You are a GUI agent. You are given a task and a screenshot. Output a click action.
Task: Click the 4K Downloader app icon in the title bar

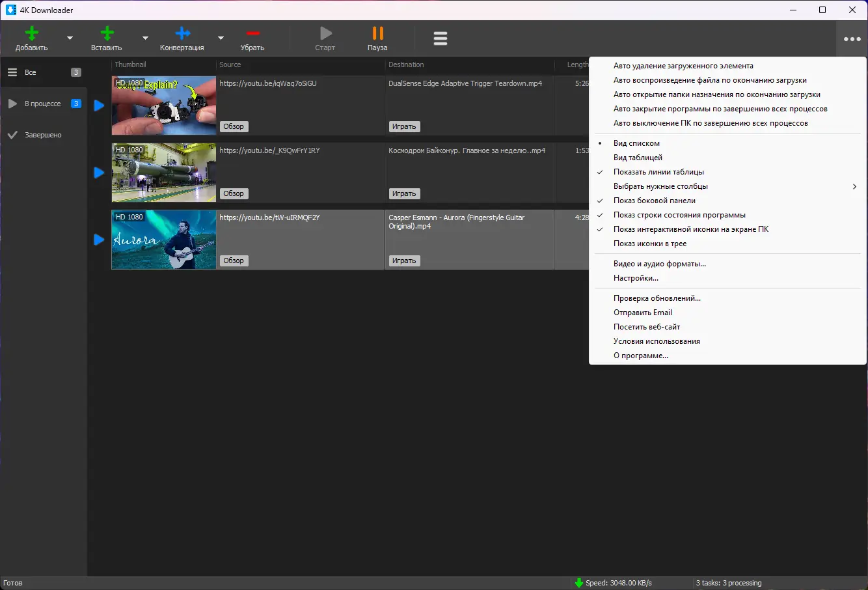click(10, 10)
